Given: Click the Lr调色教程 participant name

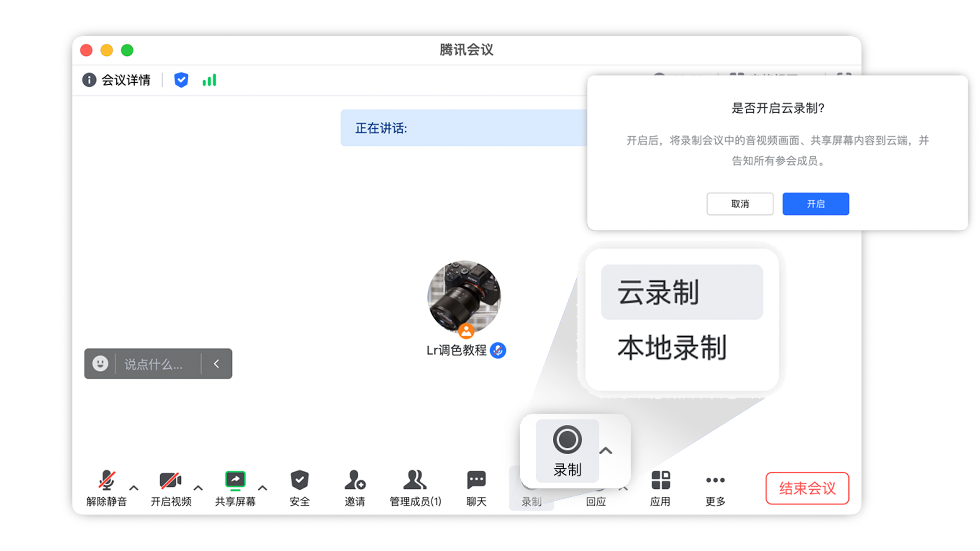Looking at the screenshot, I should point(456,350).
